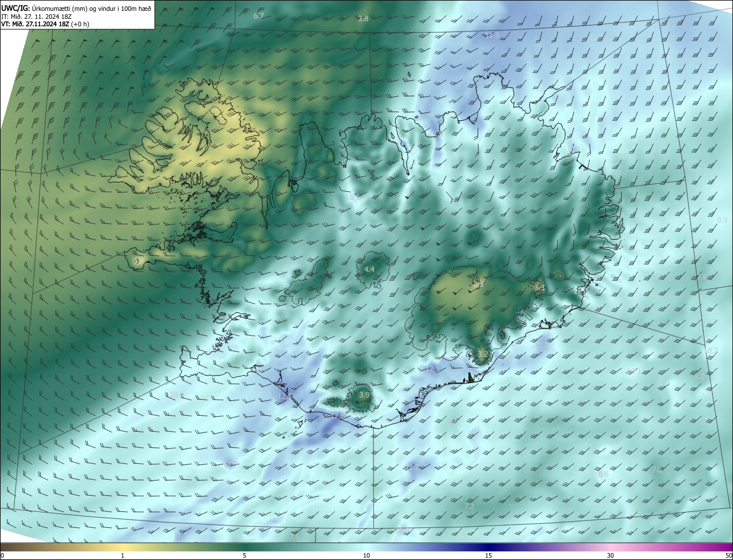Click the 4.4 value label on map
733x560 pixels.
(369, 269)
